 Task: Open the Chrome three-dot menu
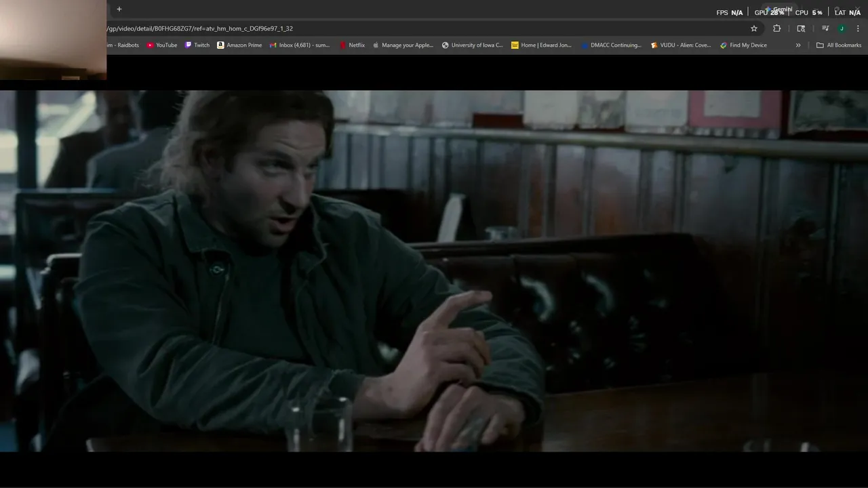[x=858, y=28]
